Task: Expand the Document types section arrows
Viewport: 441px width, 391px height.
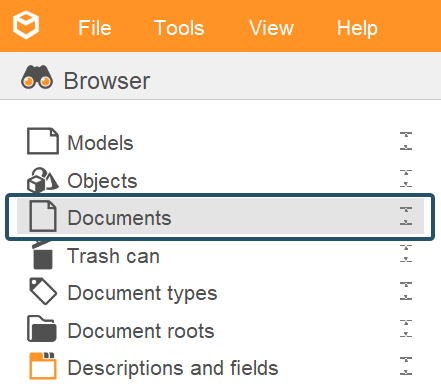Action: click(x=406, y=291)
